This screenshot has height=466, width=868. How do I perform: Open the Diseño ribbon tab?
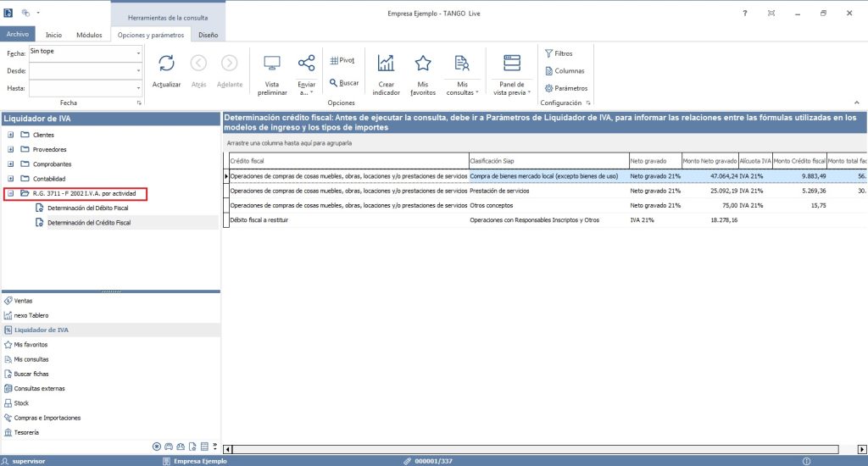[x=208, y=35]
